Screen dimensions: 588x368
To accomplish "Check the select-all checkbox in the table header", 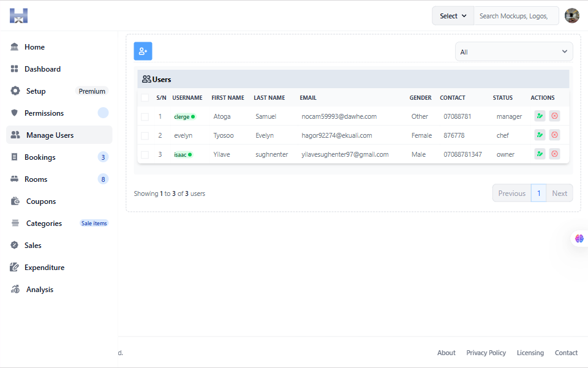I will point(145,97).
